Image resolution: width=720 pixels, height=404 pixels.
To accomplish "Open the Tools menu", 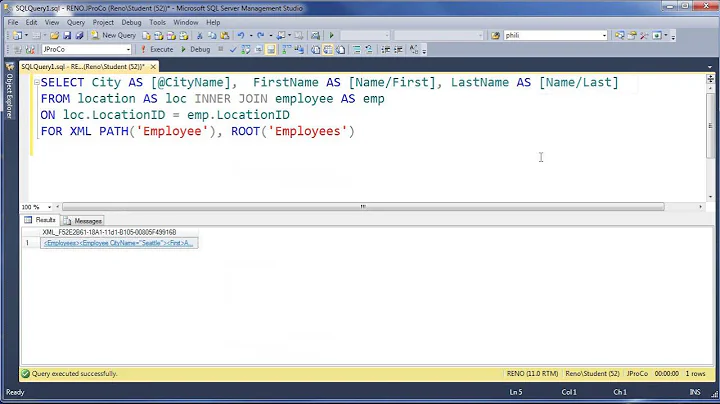I will point(157,22).
